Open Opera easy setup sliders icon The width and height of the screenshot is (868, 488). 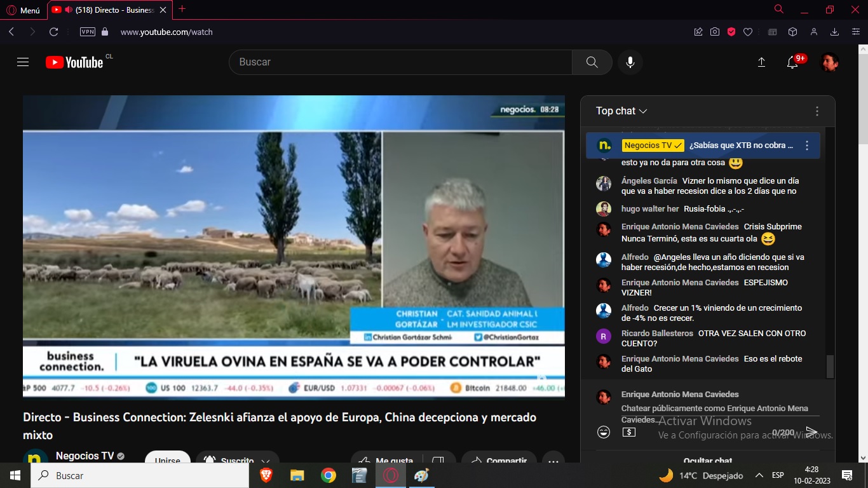(856, 32)
